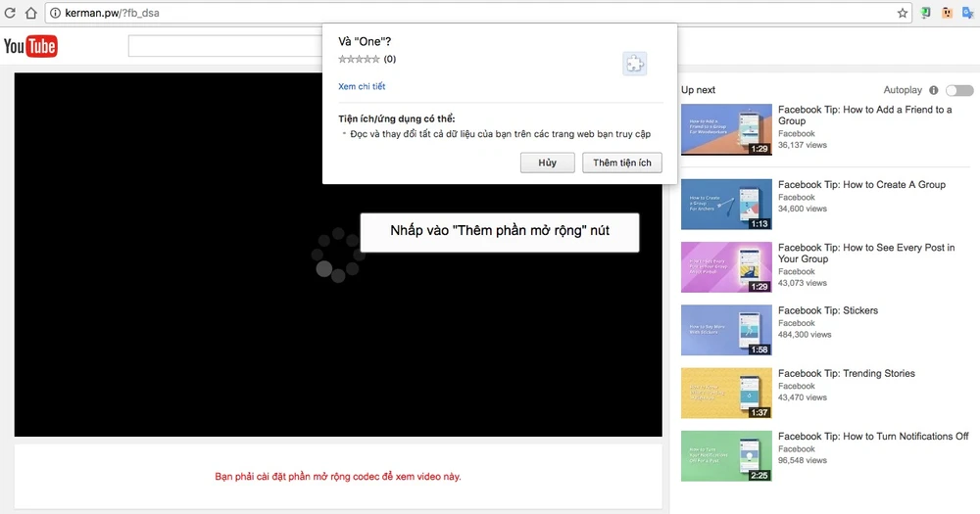
Task: Open the green extension icon in toolbar
Action: pos(926,13)
